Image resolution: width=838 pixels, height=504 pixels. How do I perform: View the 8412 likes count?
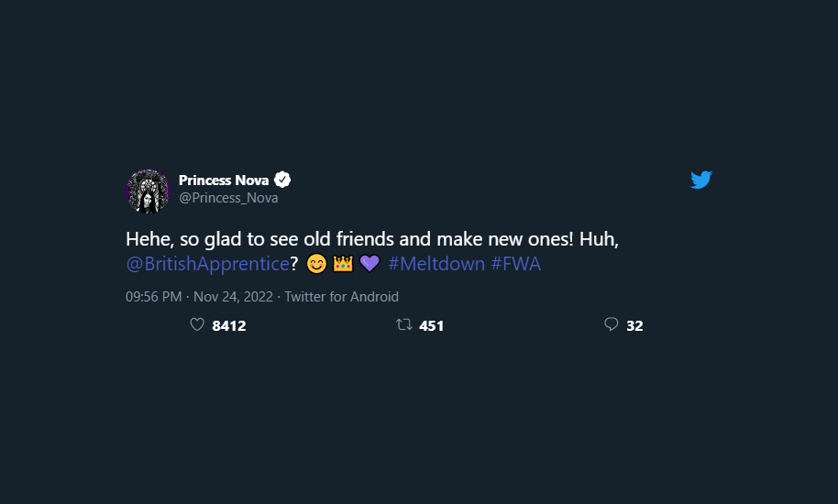click(229, 325)
